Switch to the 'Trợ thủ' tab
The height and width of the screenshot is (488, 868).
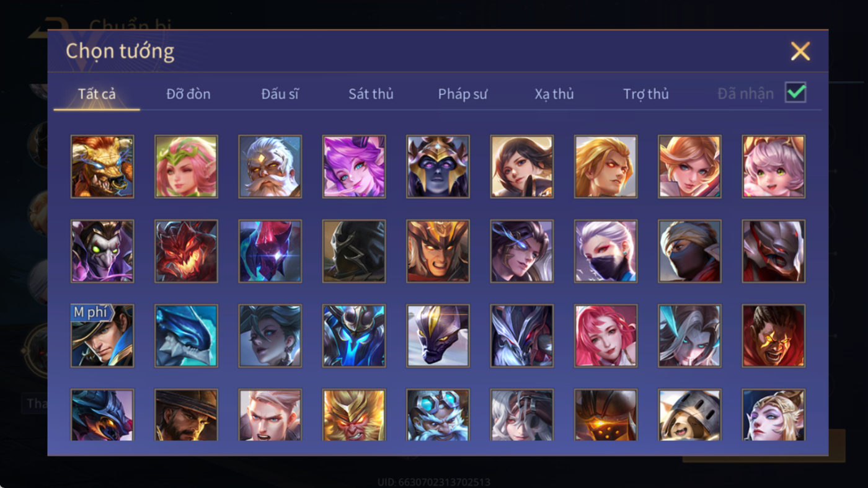tap(646, 94)
